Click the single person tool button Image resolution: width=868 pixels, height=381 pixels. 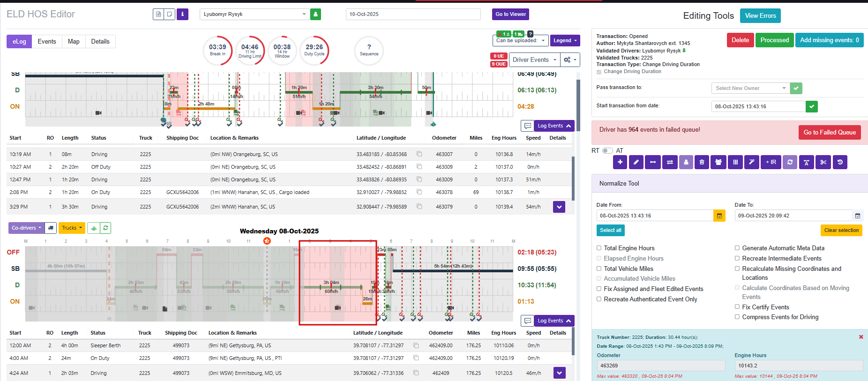point(686,162)
